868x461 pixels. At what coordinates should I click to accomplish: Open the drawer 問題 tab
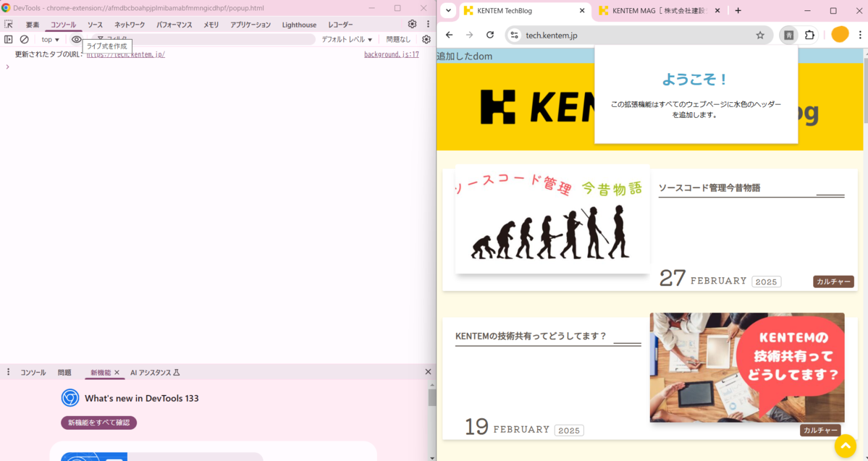pyautogui.click(x=64, y=373)
